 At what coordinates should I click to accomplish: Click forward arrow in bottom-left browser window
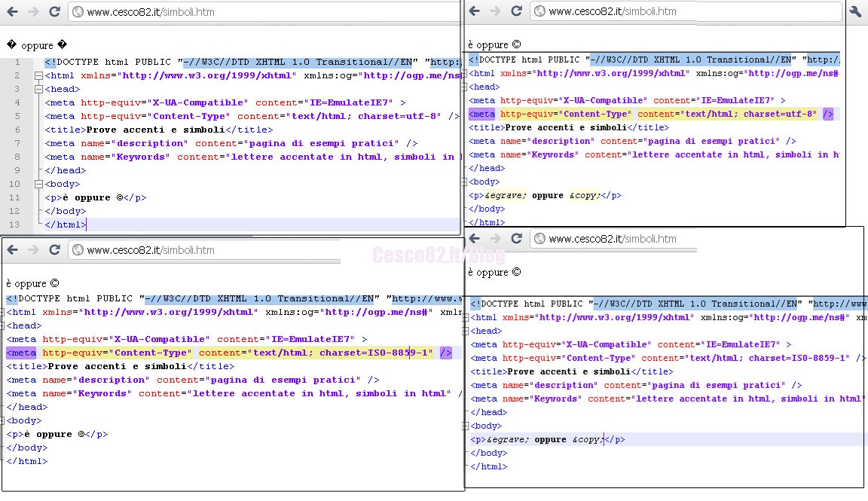pyautogui.click(x=33, y=249)
